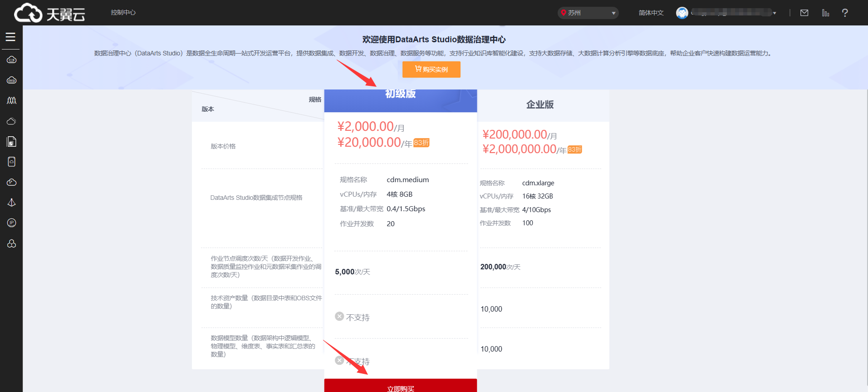Viewport: 868px width, 392px height.
Task: Click the 5,000次/天 value
Action: click(353, 272)
